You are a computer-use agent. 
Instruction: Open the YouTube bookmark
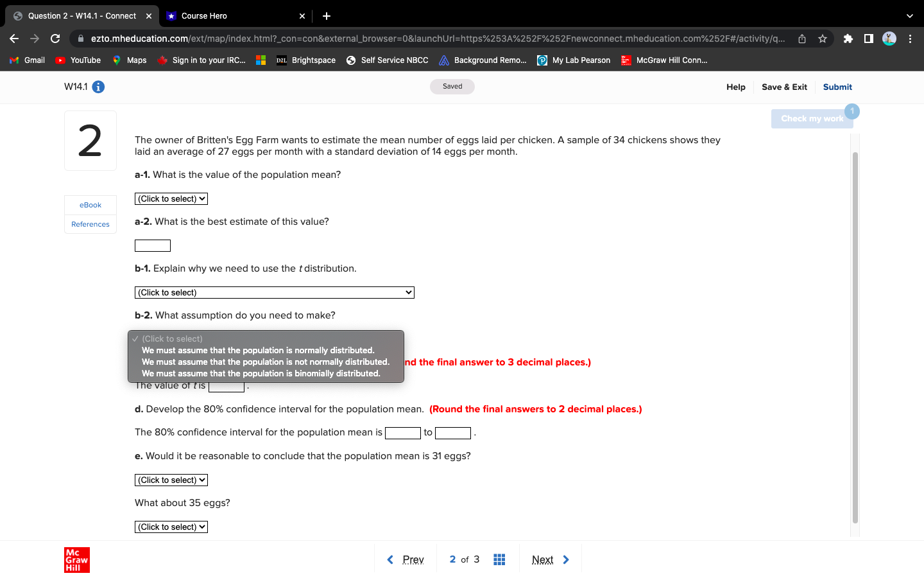coord(77,60)
